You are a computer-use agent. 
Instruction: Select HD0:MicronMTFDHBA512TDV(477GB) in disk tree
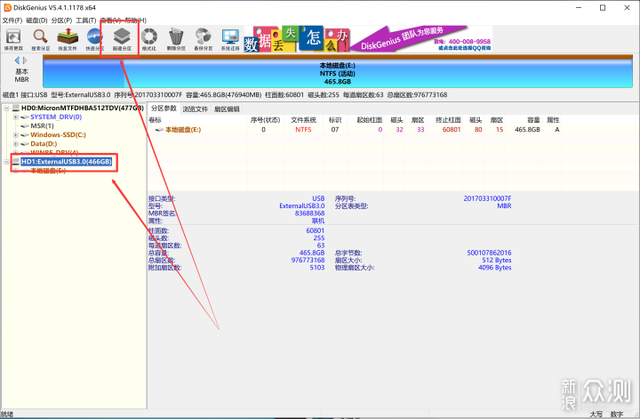coord(82,108)
